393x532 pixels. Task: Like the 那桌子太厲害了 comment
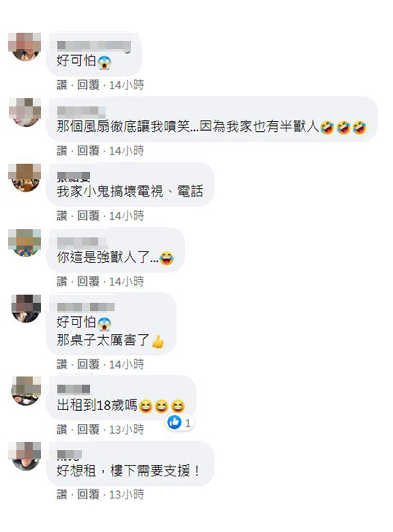coord(61,364)
